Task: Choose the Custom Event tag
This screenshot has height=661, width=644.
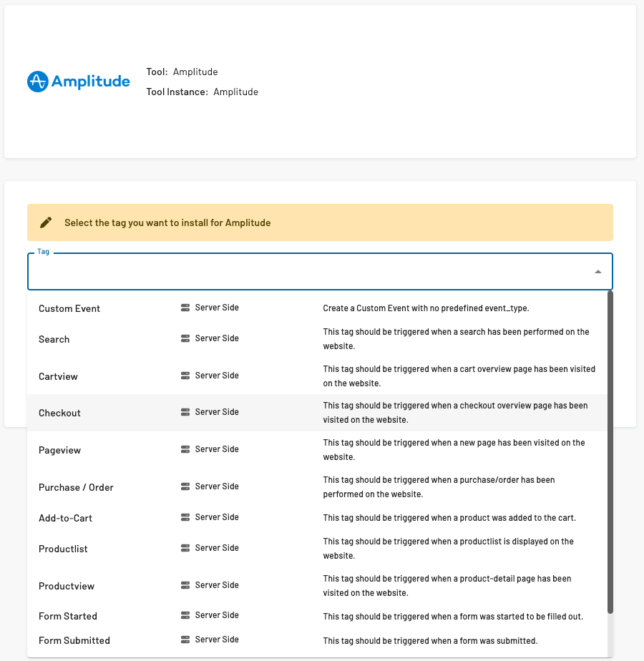Action: click(69, 308)
